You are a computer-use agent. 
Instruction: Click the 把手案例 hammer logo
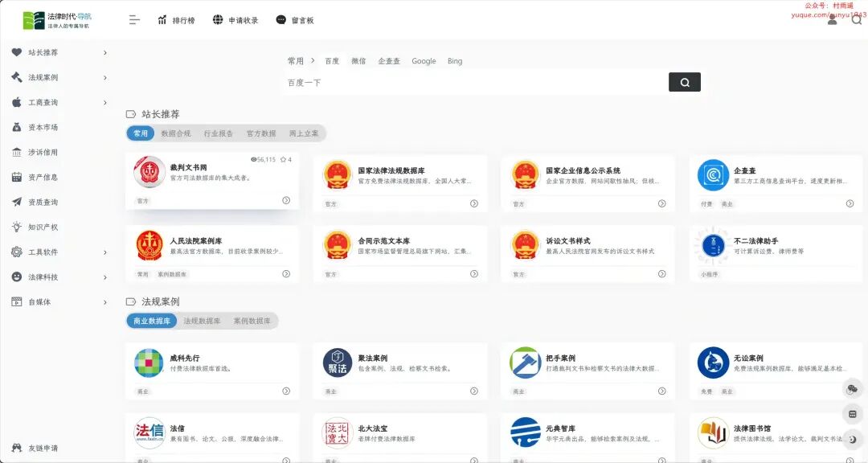coord(525,363)
